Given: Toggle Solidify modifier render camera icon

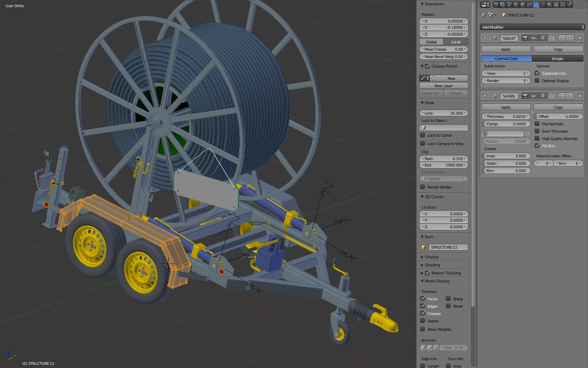Looking at the screenshot, I should point(525,96).
